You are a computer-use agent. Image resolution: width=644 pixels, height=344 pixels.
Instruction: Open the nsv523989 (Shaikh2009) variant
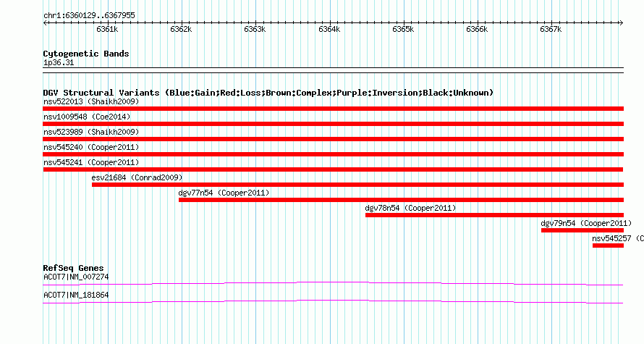click(x=91, y=132)
